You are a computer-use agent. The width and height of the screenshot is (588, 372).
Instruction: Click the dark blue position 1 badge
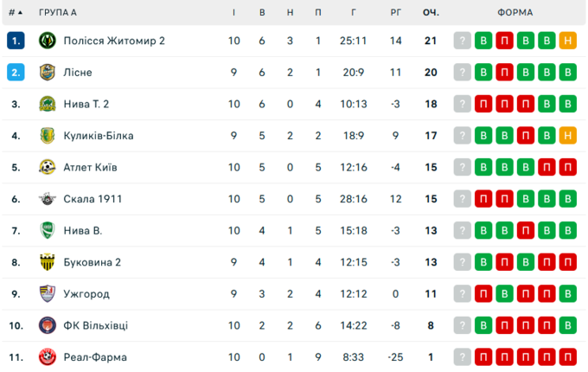pyautogui.click(x=15, y=41)
